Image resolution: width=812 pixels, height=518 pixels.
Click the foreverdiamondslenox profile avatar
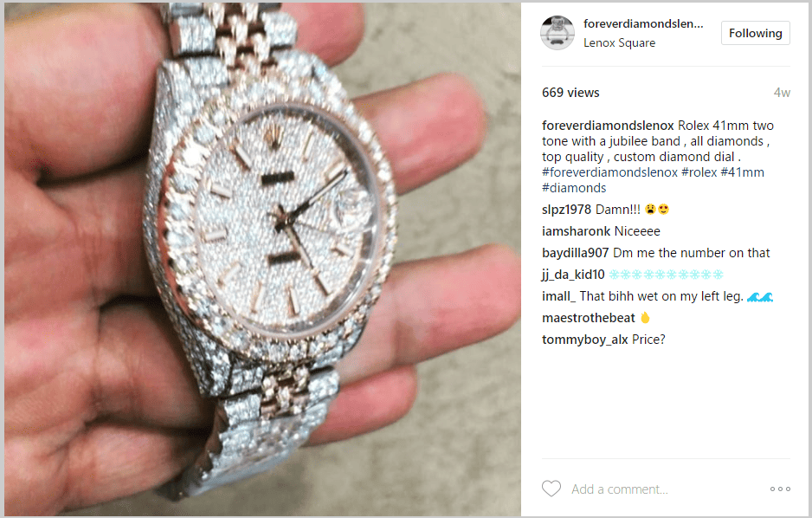pyautogui.click(x=557, y=33)
